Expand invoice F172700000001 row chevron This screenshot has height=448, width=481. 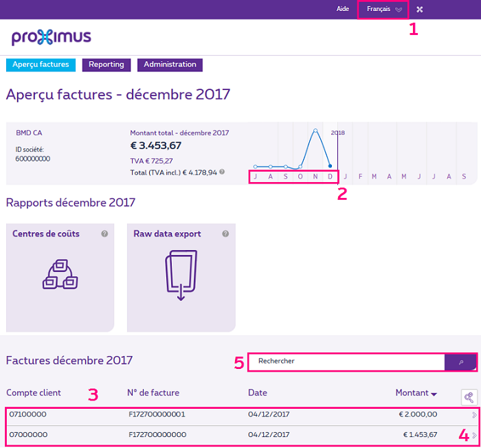point(473,415)
